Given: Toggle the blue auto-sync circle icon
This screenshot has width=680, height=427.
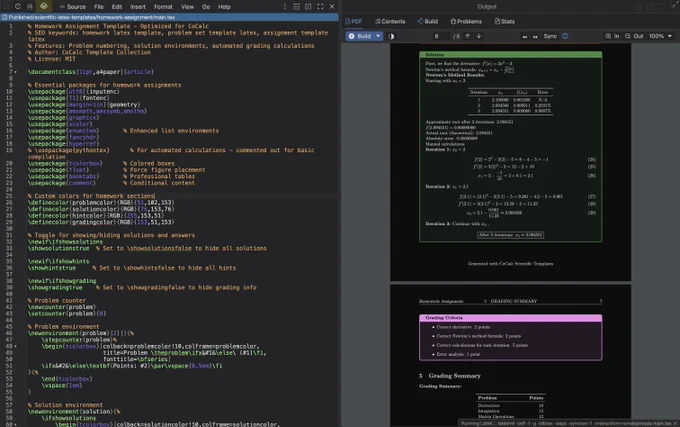Looking at the screenshot, I should point(565,36).
